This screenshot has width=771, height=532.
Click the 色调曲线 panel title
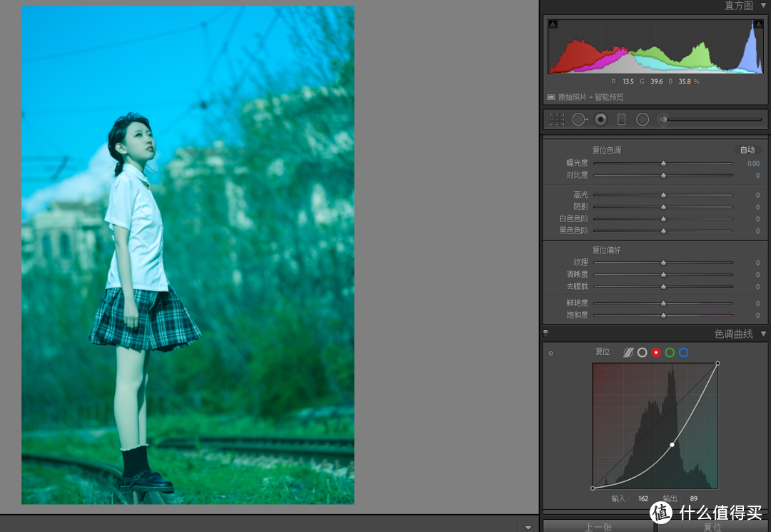733,334
